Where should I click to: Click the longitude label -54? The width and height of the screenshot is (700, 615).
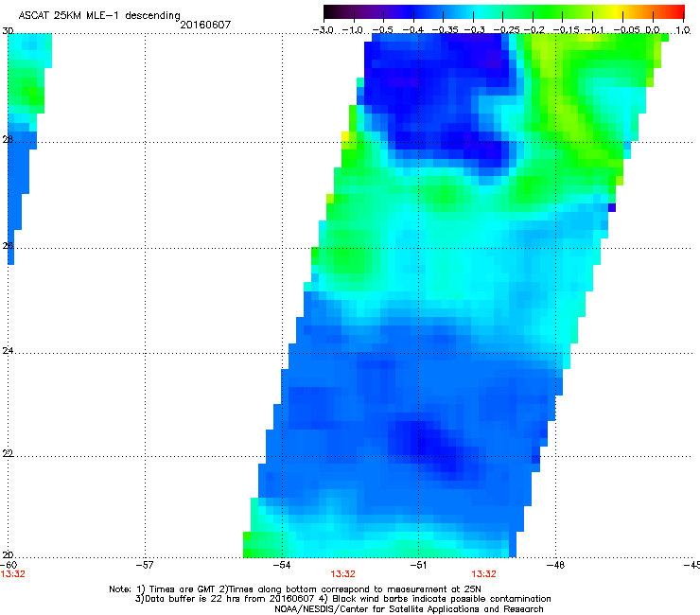282,565
